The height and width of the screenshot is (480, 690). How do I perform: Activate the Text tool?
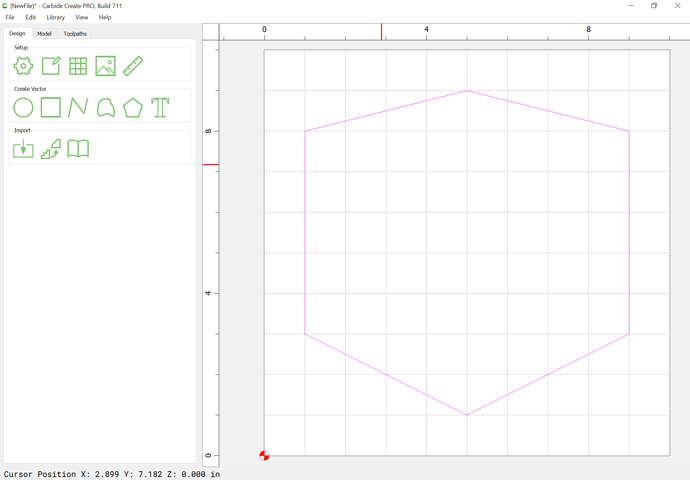coord(160,107)
